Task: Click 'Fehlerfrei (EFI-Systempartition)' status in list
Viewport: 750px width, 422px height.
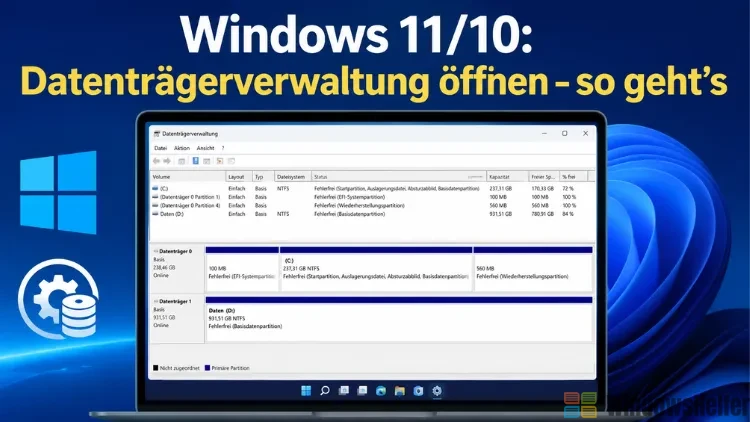Action: [x=349, y=197]
